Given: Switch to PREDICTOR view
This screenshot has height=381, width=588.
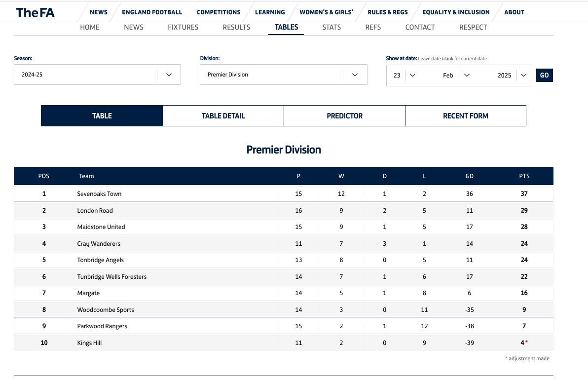Looking at the screenshot, I should point(345,116).
